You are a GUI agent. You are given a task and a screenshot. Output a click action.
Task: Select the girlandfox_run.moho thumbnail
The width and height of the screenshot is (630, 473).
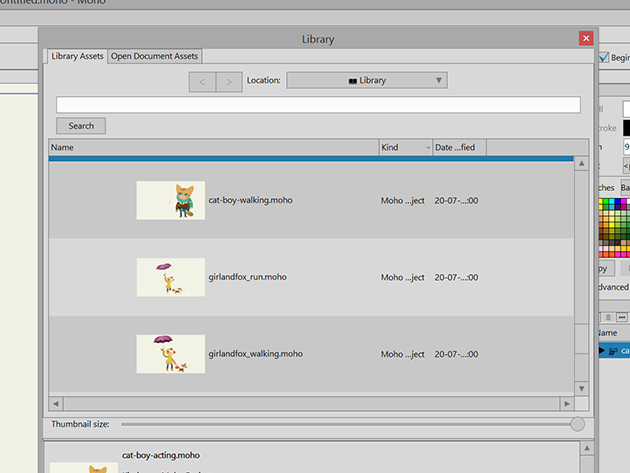click(x=171, y=277)
